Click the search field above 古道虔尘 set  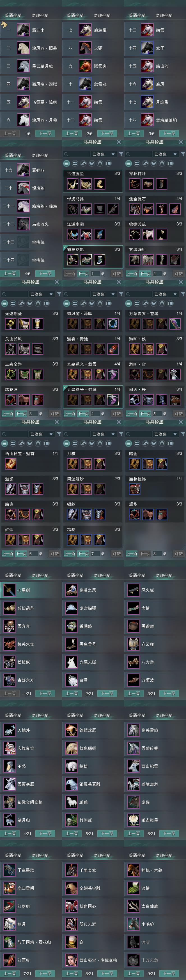(x=76, y=154)
